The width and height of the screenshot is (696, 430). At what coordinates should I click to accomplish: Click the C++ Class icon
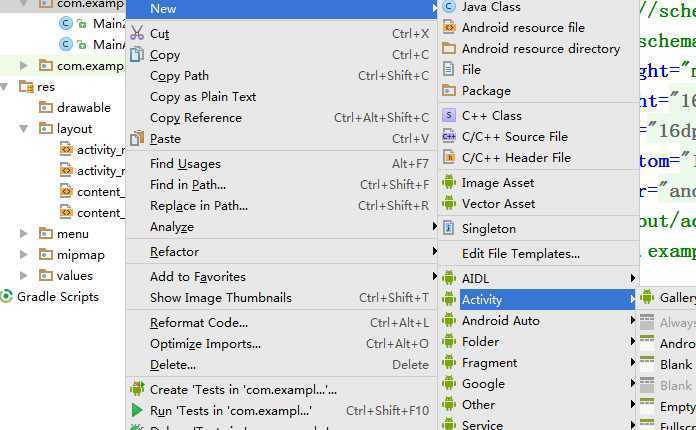point(449,116)
